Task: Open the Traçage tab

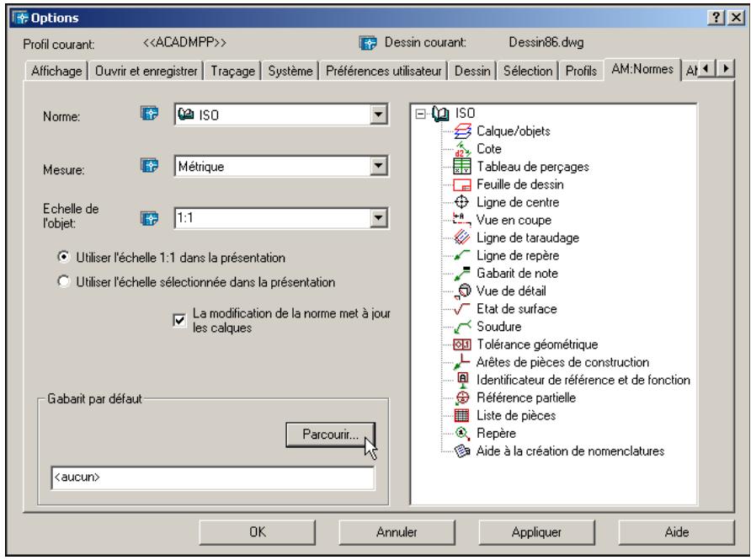Action: pos(232,71)
